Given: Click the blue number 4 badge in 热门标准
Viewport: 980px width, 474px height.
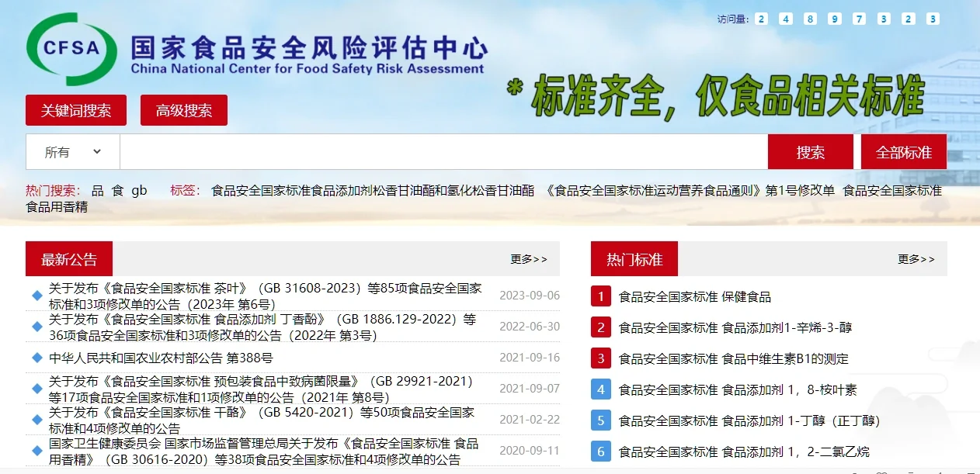Looking at the screenshot, I should (x=600, y=389).
